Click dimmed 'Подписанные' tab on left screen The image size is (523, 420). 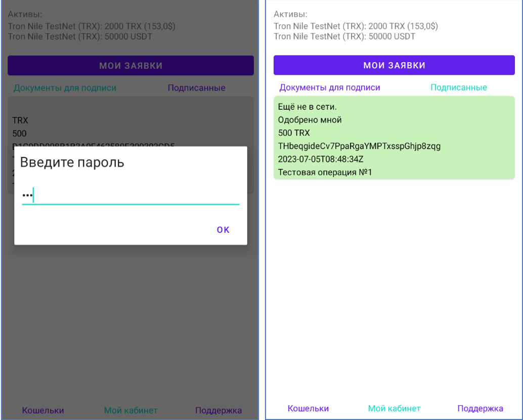coord(196,88)
